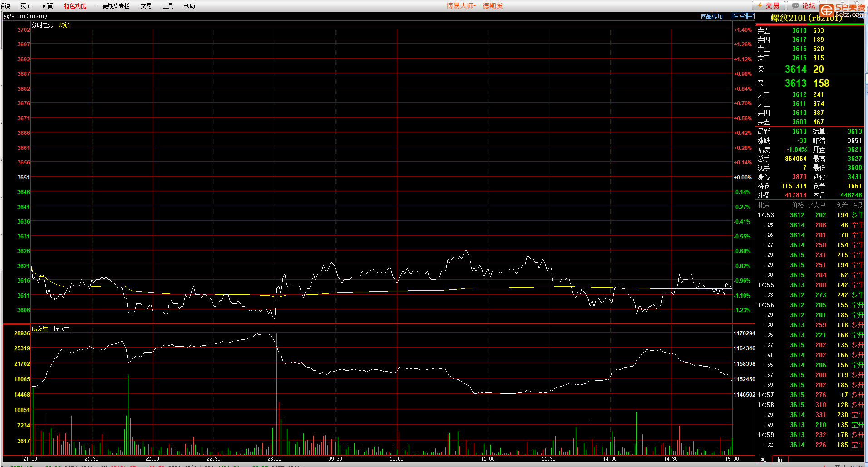Select the 分时走势 chart label
Viewport: 868px width, 467px height.
[42, 25]
